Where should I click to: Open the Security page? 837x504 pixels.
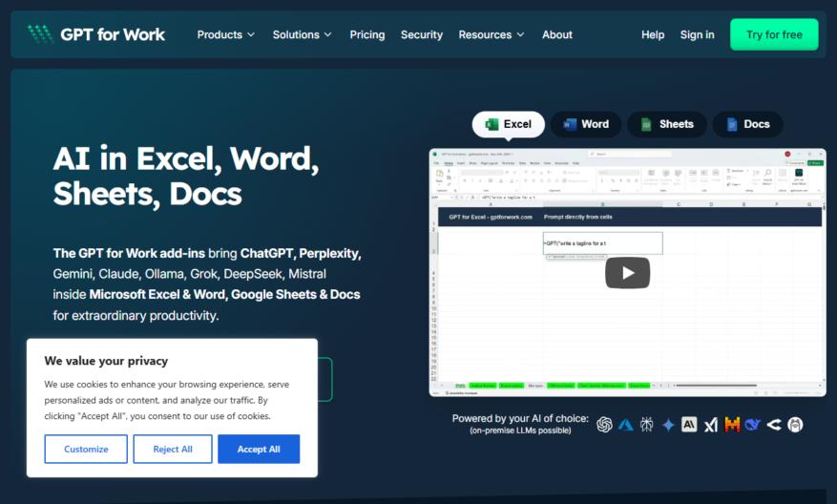pyautogui.click(x=422, y=34)
